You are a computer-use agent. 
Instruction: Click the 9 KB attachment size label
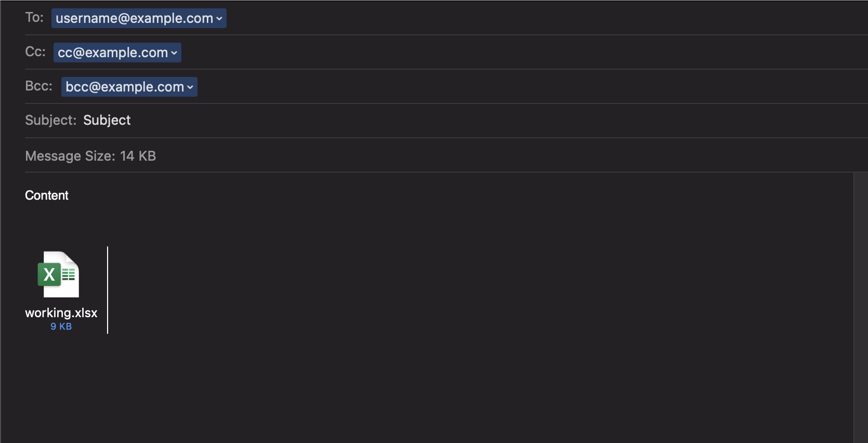click(x=61, y=327)
